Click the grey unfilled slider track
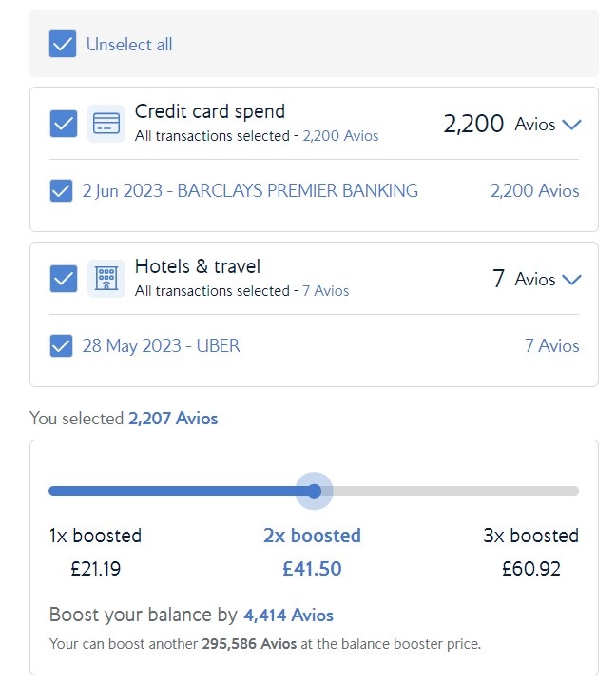This screenshot has width=616, height=685. point(455,491)
